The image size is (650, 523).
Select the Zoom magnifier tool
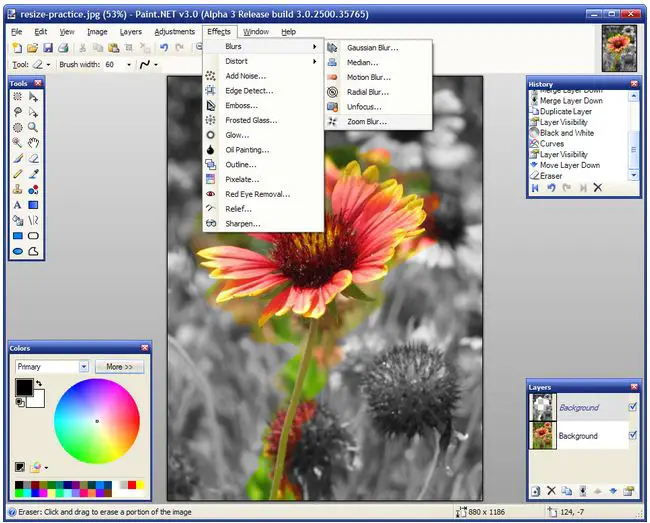tap(33, 128)
